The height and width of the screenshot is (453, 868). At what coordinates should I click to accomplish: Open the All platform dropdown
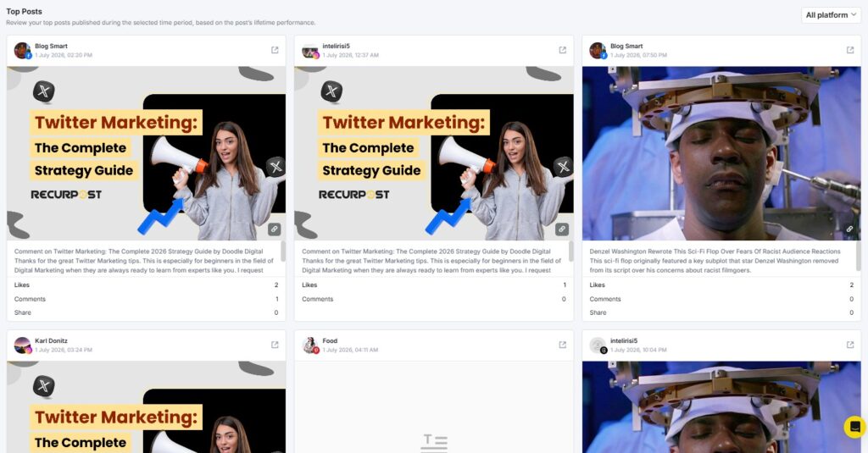click(831, 15)
